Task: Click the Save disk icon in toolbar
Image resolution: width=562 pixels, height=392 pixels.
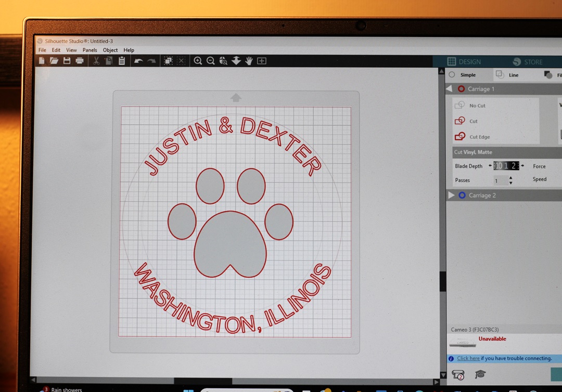Action: (x=67, y=61)
